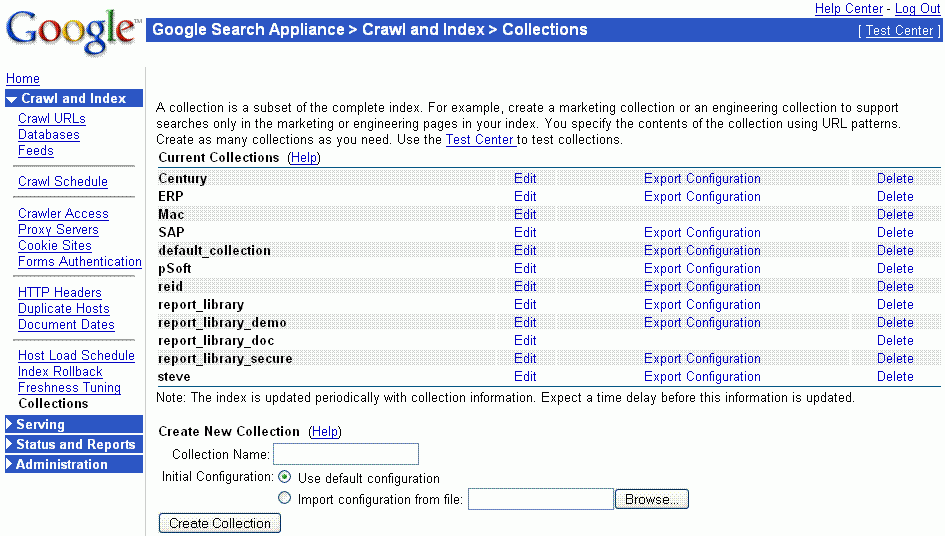Viewport: 945px width, 536px height.
Task: Open Host Load Schedule in sidebar
Action: click(77, 356)
